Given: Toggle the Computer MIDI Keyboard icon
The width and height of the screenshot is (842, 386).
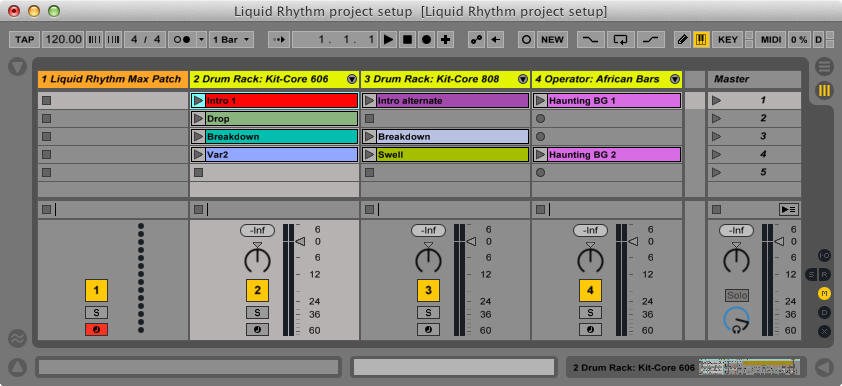Looking at the screenshot, I should click(x=701, y=40).
